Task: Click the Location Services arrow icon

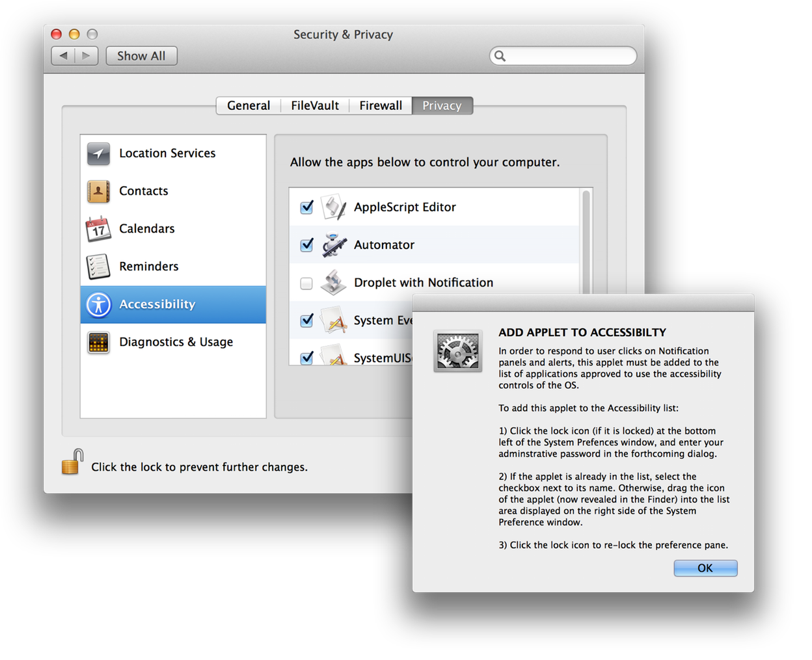Action: [98, 153]
